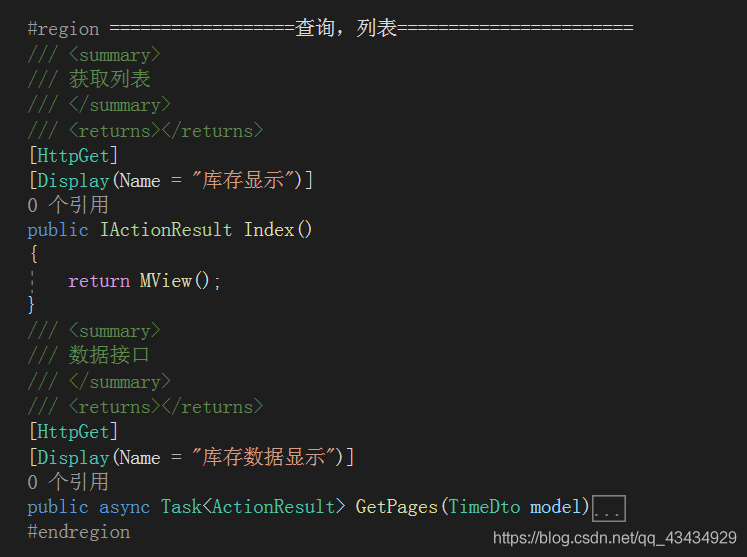
Task: Click the Task<ActionResult> return type
Action: coord(252,506)
